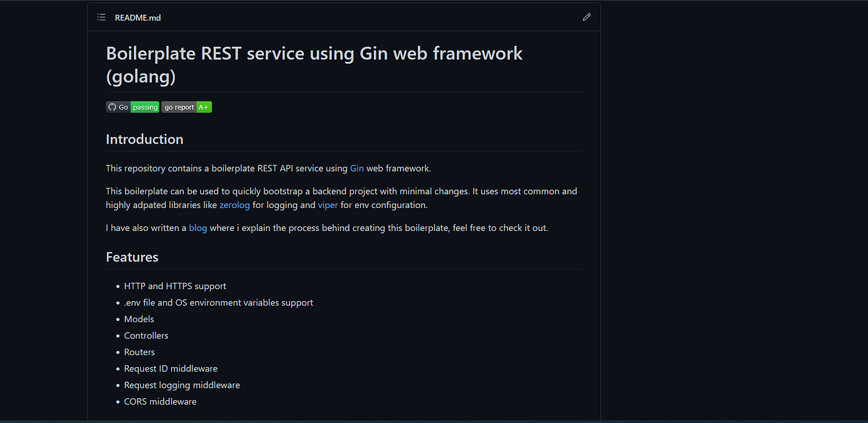Click the "Models" feature entry
Viewport: 868px width, 423px height.
click(139, 318)
